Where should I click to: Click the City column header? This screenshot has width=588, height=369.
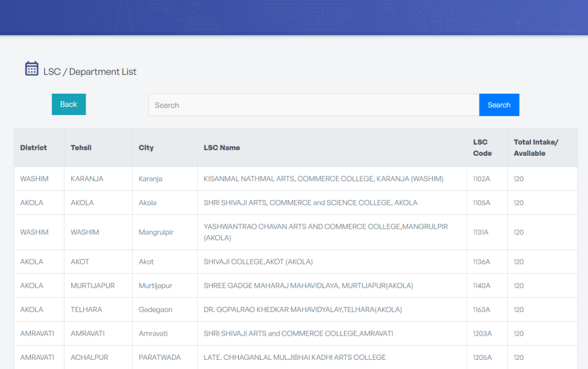point(146,148)
